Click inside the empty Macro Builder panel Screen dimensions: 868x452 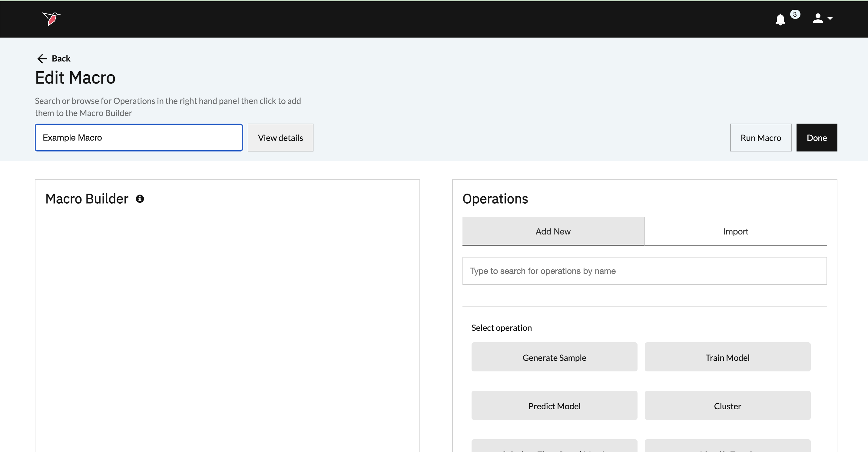[227, 320]
